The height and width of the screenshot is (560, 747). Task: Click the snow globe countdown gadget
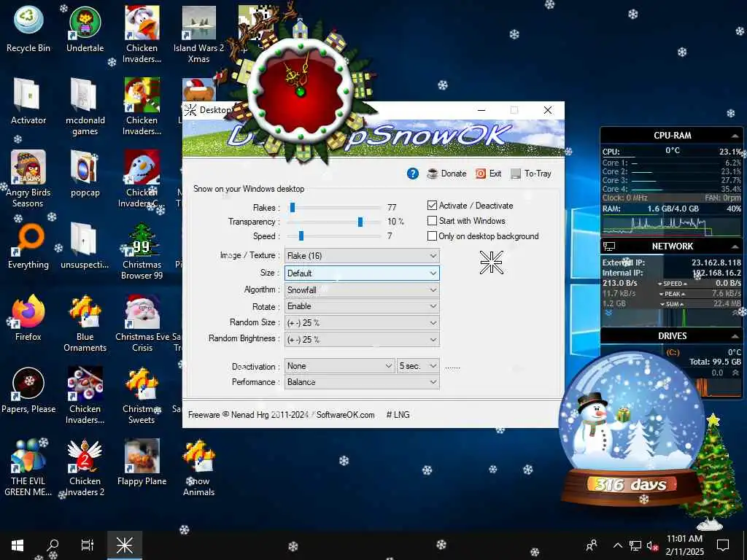631,429
